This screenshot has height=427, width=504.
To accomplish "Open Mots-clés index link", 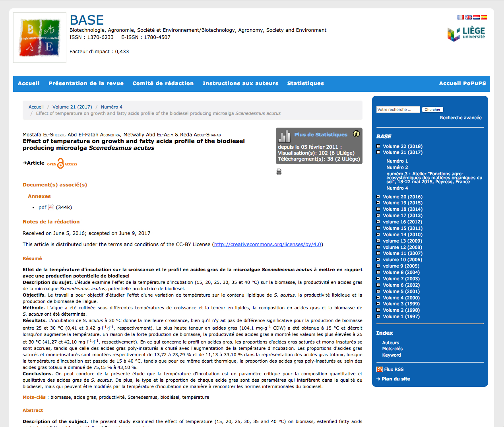I will 392,349.
